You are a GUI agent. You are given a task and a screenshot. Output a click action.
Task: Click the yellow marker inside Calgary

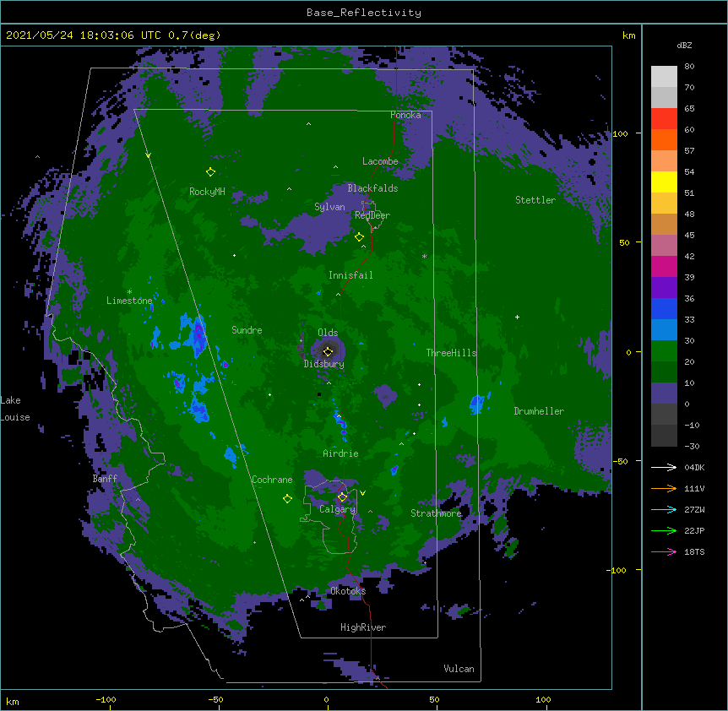[342, 497]
